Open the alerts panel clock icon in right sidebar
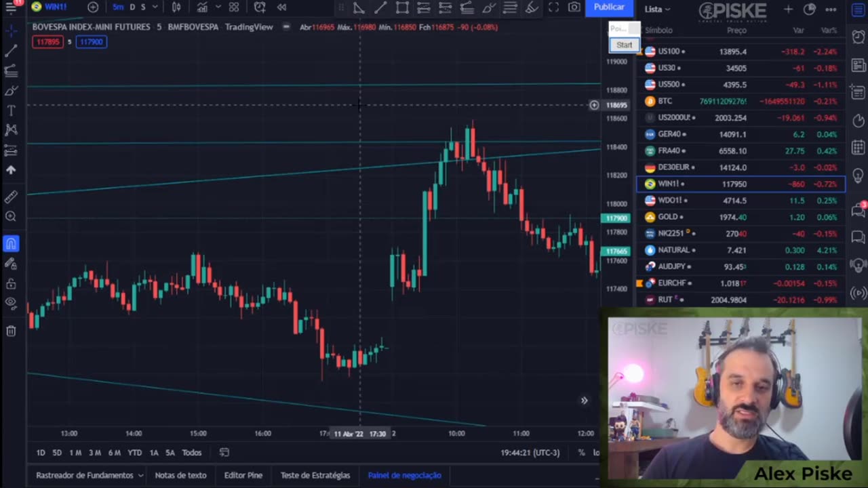Viewport: 868px width, 488px height. 858,38
